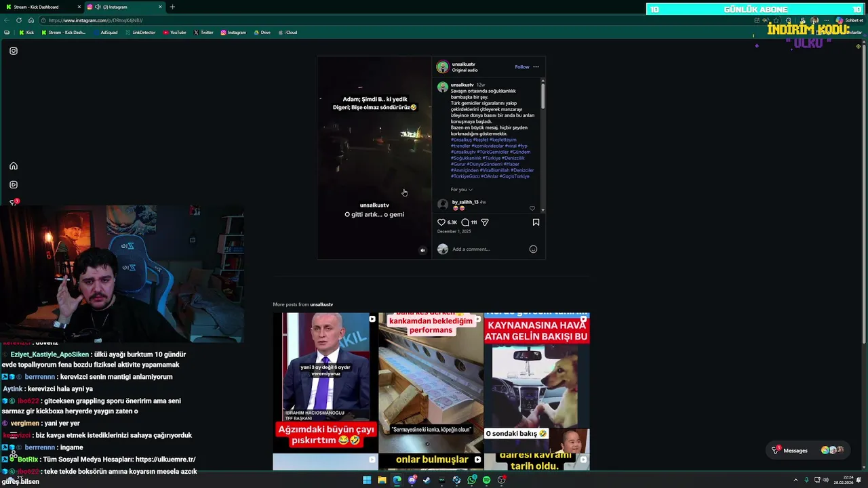This screenshot has height=488, width=868.
Task: Like the by_salihh_13 comment
Action: pos(532,209)
